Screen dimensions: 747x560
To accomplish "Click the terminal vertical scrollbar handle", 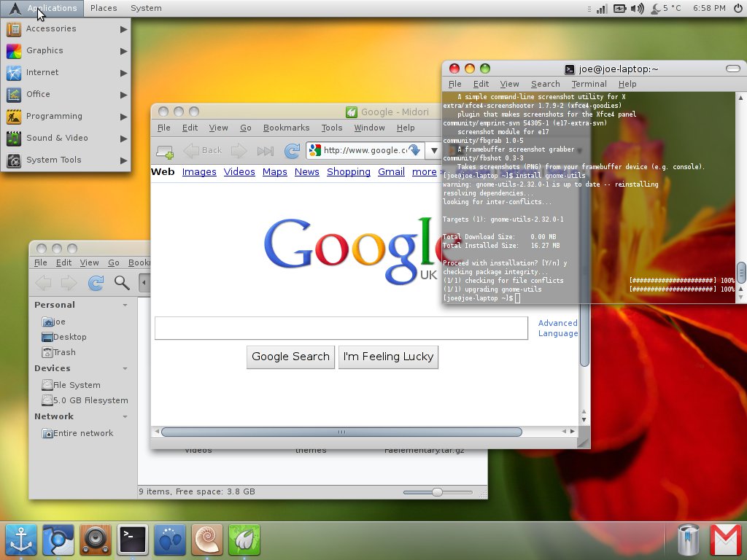I will (741, 273).
